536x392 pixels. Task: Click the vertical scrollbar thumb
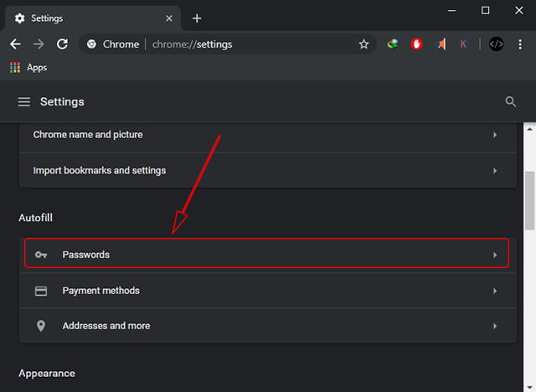coord(529,201)
